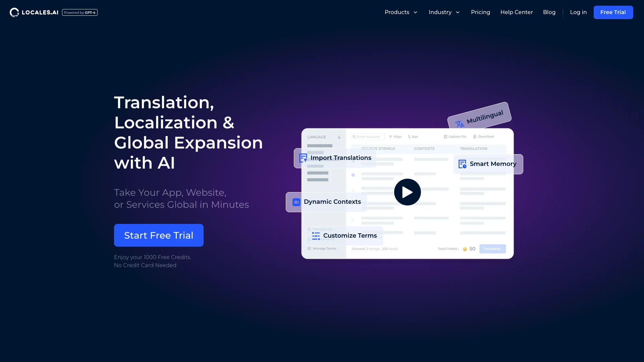Screen dimensions: 644x362
Task: Click the Log in link
Action: [579, 12]
